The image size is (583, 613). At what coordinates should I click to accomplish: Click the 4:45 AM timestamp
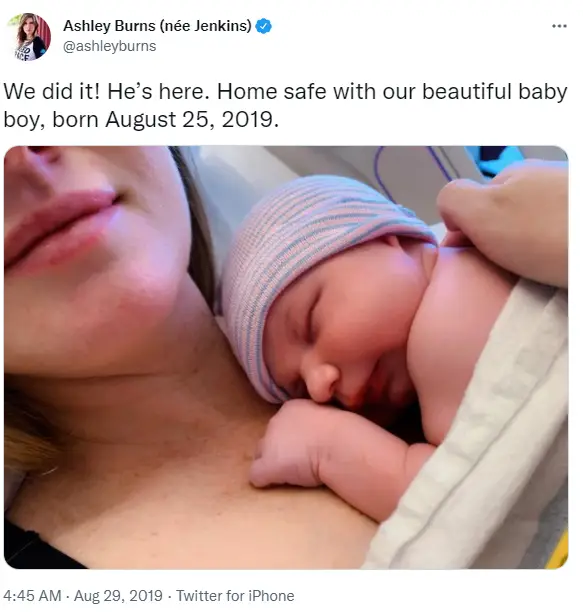[32, 596]
